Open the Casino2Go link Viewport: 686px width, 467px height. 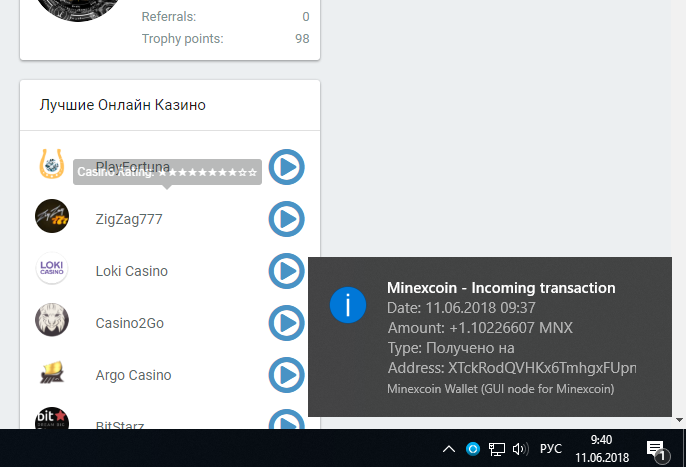[130, 323]
